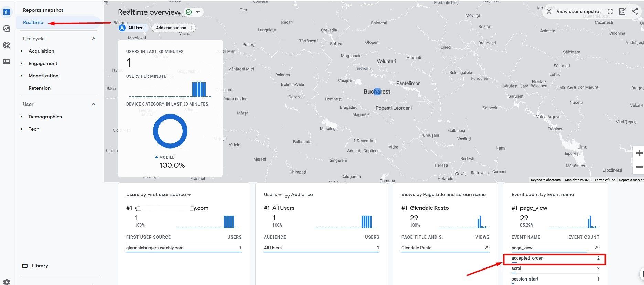Open the map Terms of Use link

tap(605, 180)
